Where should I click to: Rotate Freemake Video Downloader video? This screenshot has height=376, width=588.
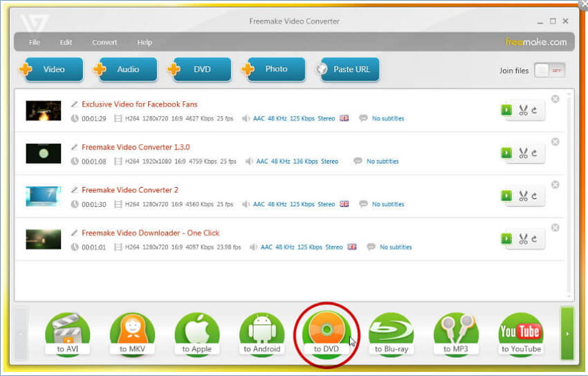click(534, 239)
